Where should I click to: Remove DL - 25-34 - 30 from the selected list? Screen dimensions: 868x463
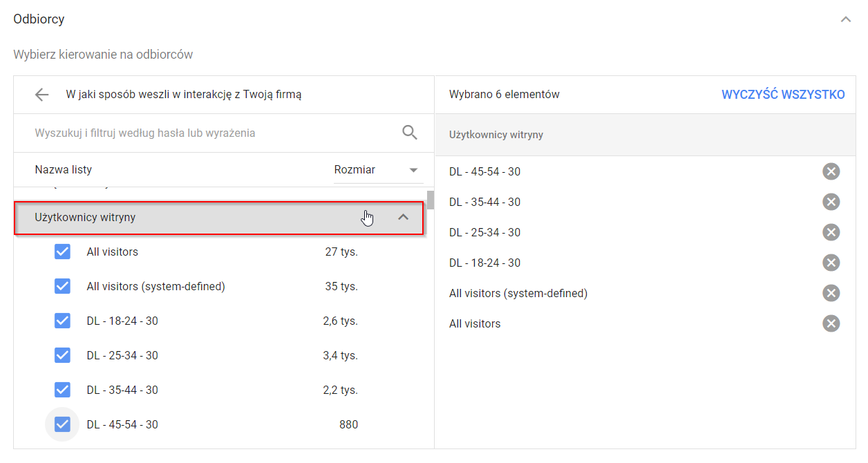click(x=831, y=232)
